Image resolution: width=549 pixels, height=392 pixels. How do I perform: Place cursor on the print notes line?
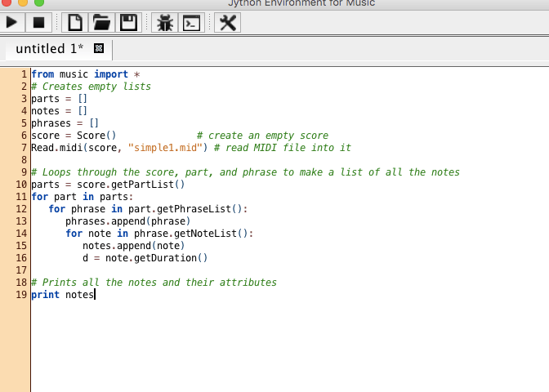coord(63,295)
